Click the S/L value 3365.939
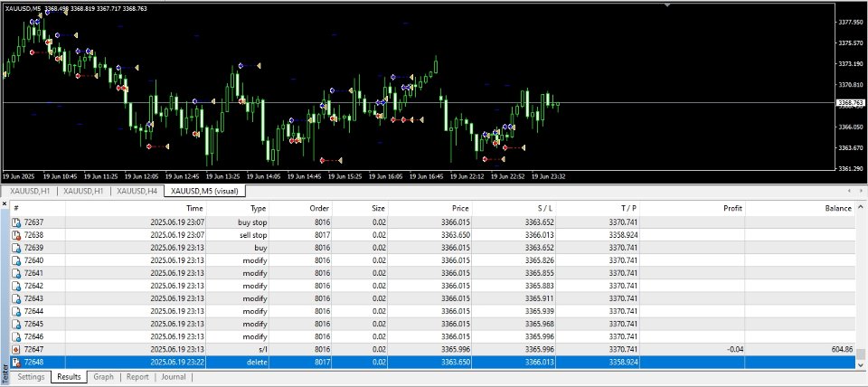 point(539,312)
